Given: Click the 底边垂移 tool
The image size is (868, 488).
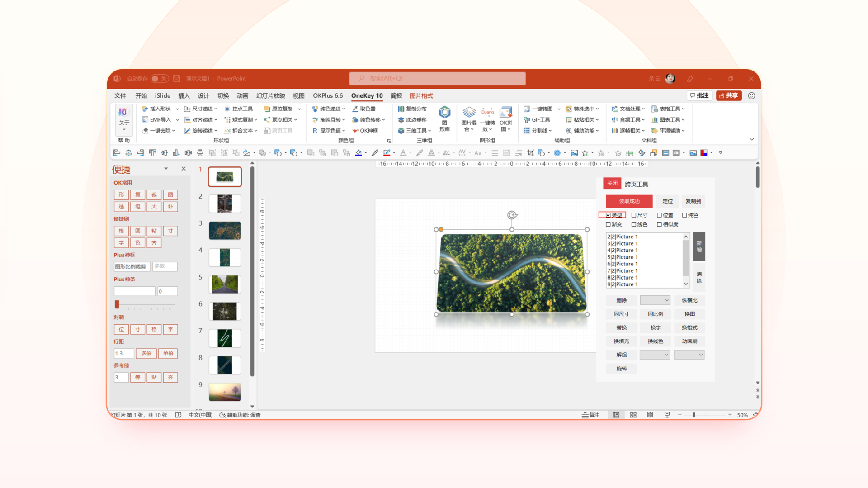Looking at the screenshot, I should coord(412,120).
